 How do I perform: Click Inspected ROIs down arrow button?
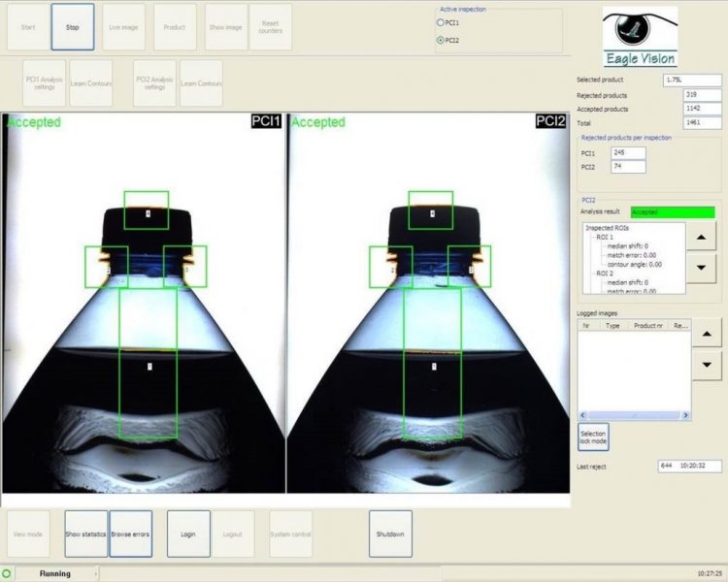tap(701, 268)
